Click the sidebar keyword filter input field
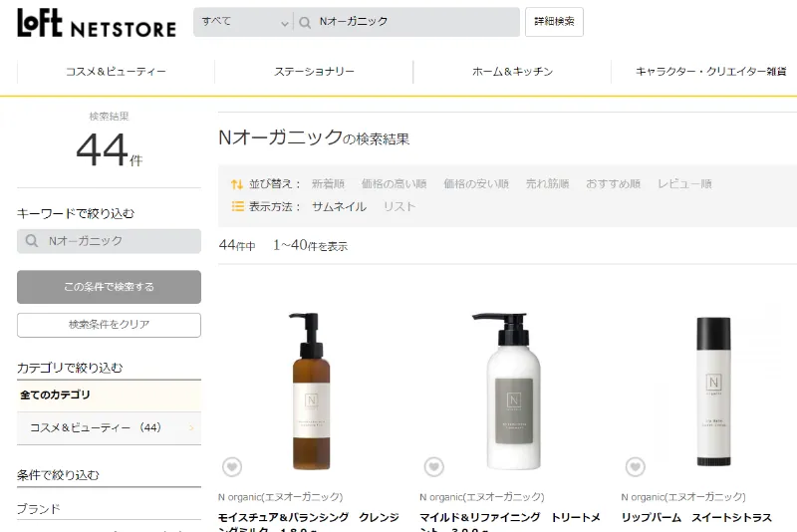797x532 pixels. coord(109,241)
